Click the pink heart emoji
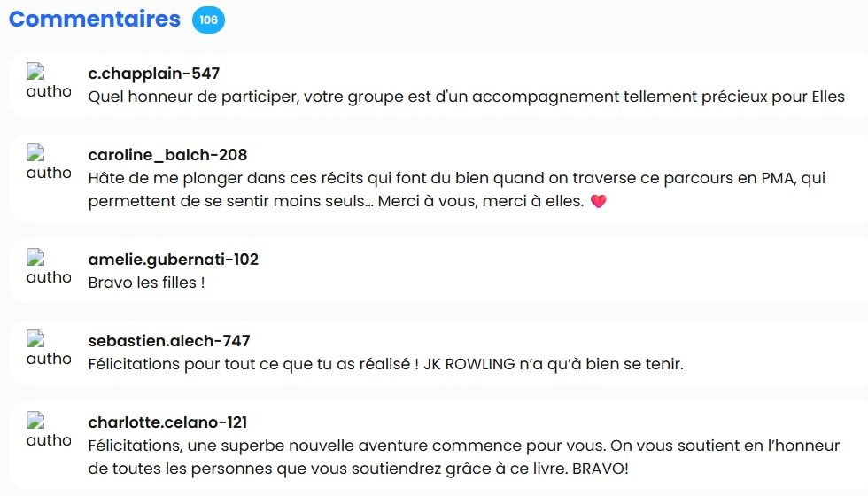This screenshot has width=868, height=496. 598,202
